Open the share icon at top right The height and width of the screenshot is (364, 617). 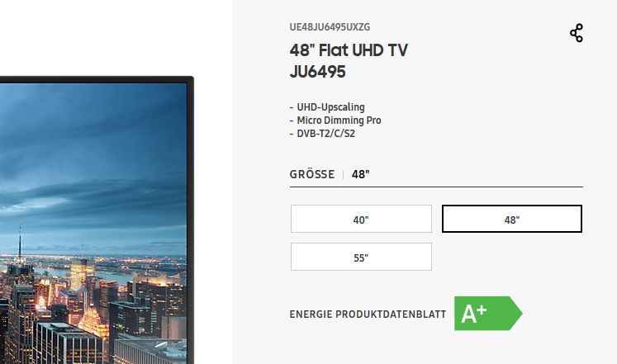(577, 33)
